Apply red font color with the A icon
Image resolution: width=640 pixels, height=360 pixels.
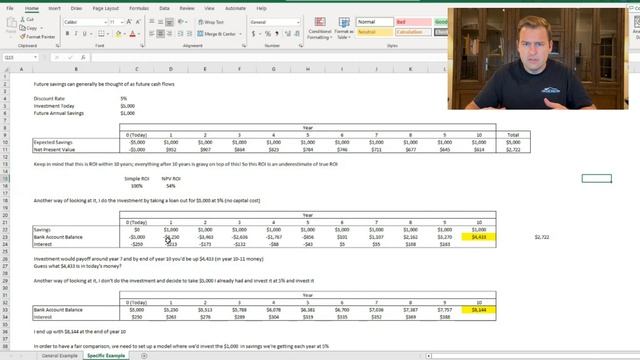[x=132, y=34]
